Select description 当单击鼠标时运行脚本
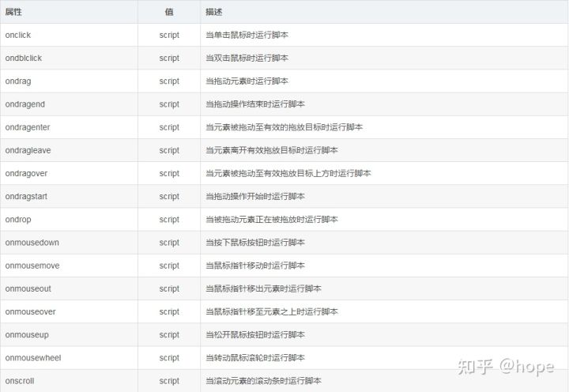Screen dimensions: 569x392 coord(247,36)
